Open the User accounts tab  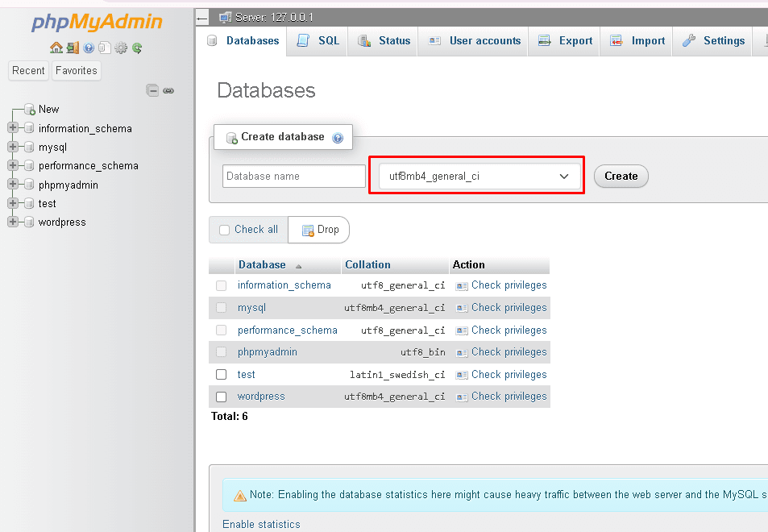click(479, 40)
